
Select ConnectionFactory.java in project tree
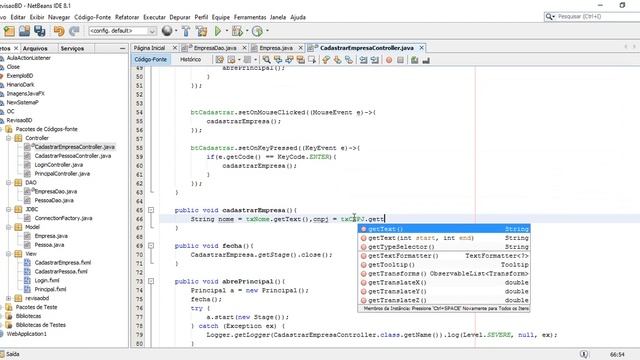click(63, 218)
